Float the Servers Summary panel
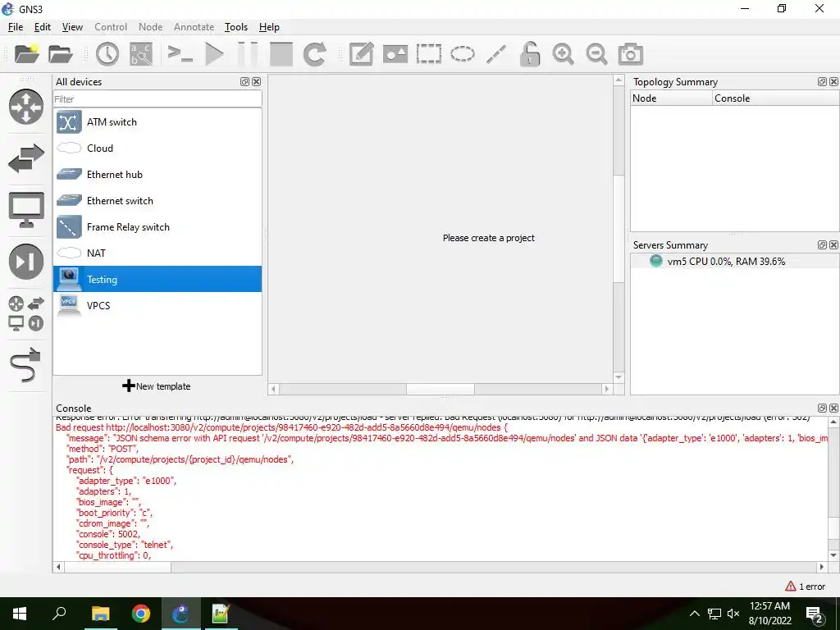 coord(822,244)
